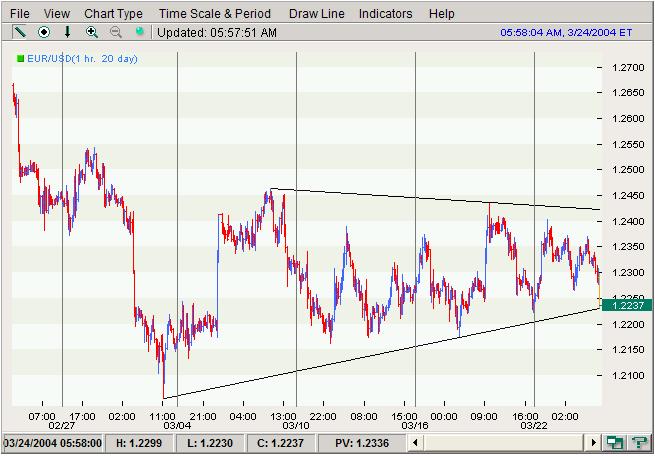Click the L: 1.2230 status field
The width and height of the screenshot is (655, 456).
211,443
